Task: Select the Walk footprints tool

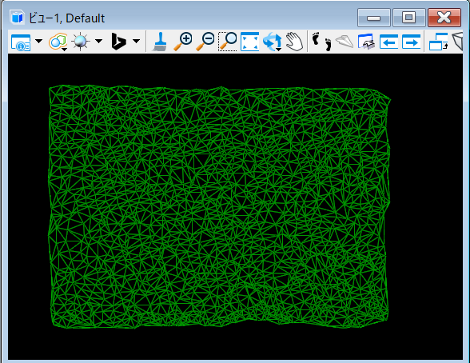Action: 322,42
